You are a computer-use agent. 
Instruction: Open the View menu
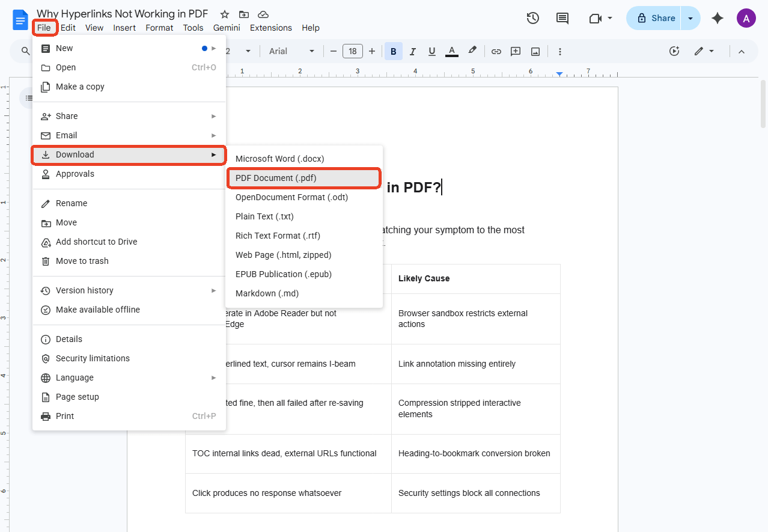pos(94,28)
